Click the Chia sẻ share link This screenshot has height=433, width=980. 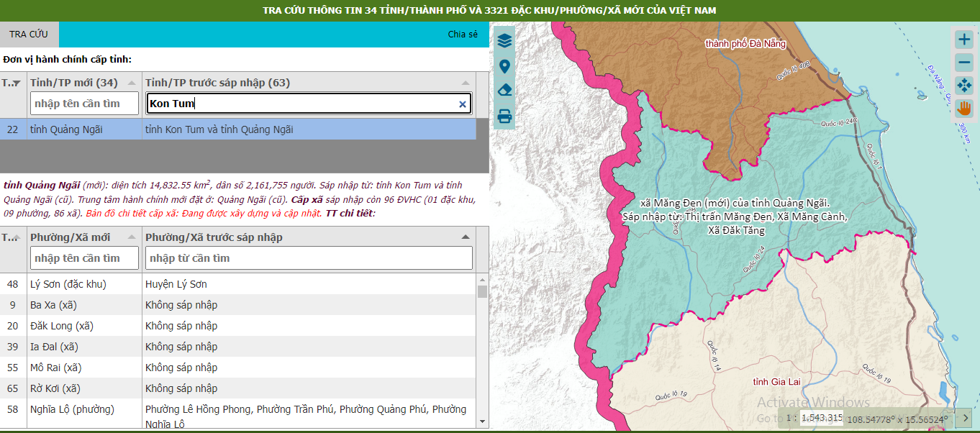pos(463,35)
